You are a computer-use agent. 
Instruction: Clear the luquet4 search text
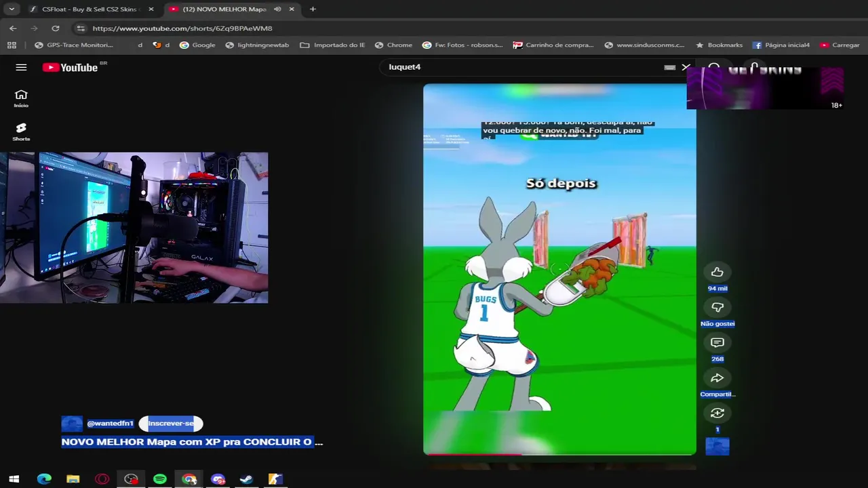pos(686,67)
